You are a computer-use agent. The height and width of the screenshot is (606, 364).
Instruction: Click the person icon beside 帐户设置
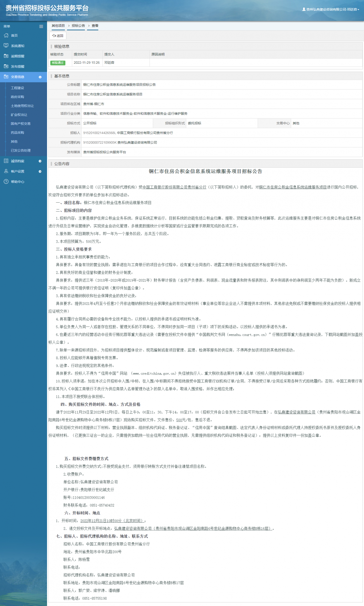6,171
